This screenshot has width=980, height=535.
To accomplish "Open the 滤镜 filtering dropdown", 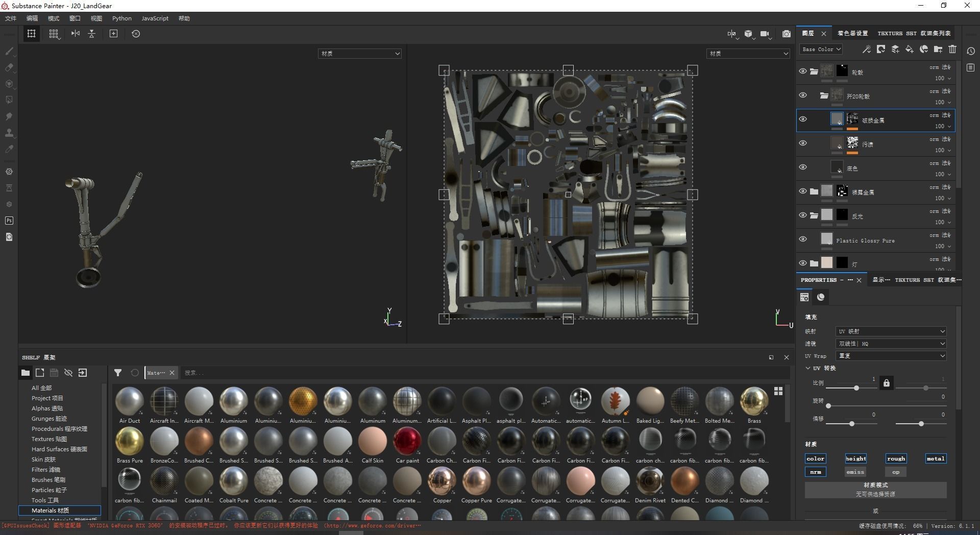I will tap(891, 344).
